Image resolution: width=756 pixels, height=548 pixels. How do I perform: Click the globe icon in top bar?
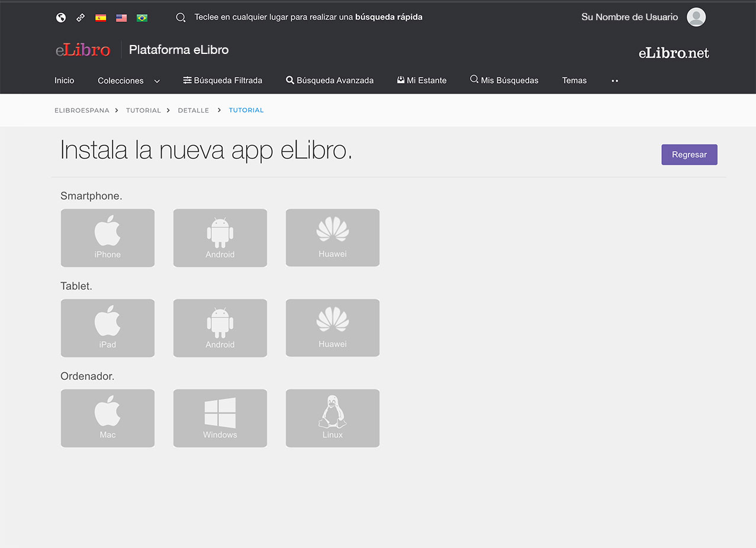coord(61,18)
